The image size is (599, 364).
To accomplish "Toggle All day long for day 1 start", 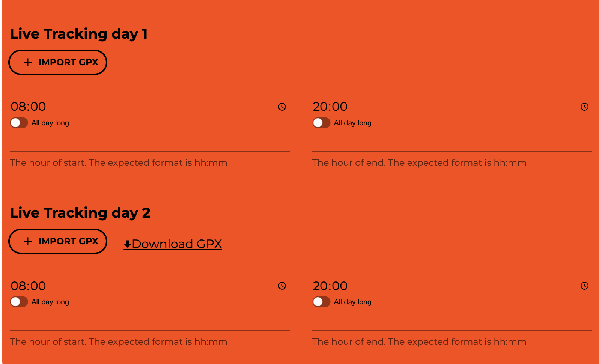I will [19, 123].
